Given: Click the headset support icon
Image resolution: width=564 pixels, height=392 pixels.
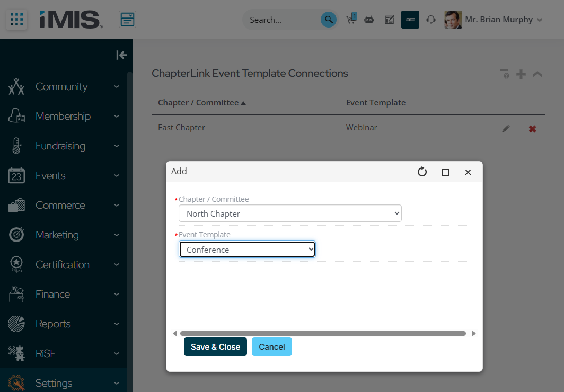Looking at the screenshot, I should (x=431, y=20).
